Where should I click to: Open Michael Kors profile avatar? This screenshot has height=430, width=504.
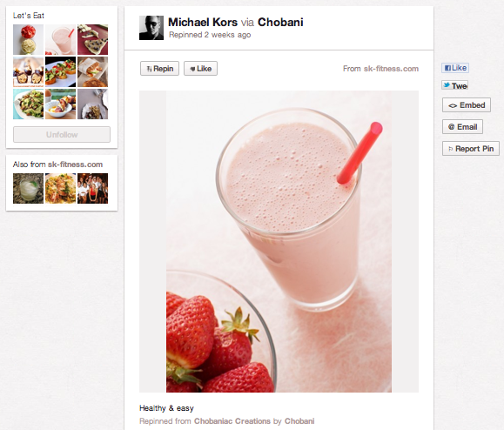[x=151, y=28]
